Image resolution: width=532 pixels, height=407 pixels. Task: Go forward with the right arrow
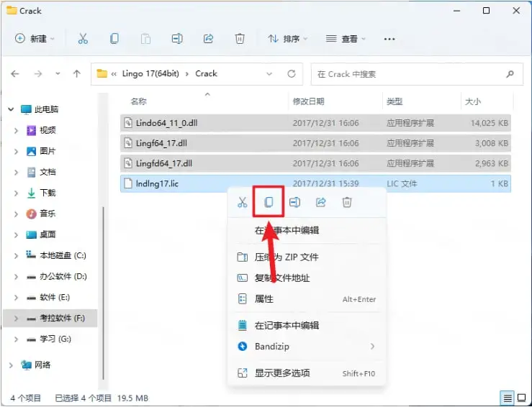[x=38, y=73]
